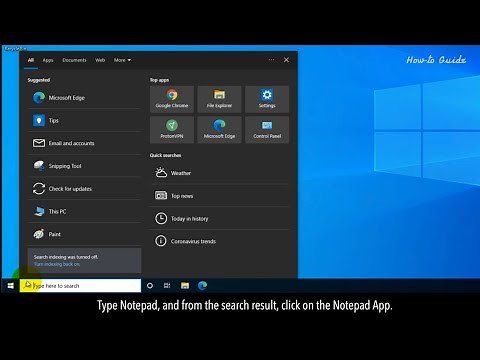Open File Explorer from taskbar
This screenshot has height=360, width=480.
(185, 286)
